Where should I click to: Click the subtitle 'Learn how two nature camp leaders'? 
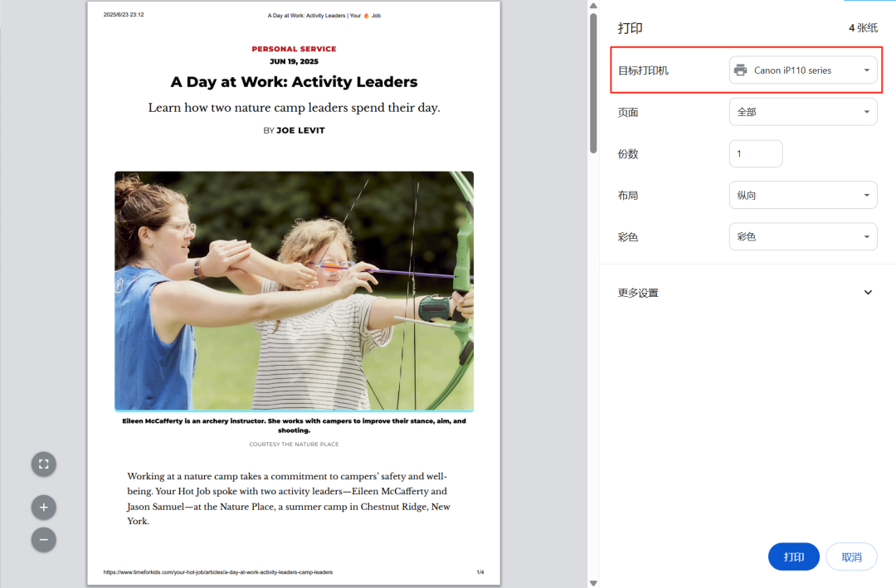pyautogui.click(x=294, y=108)
